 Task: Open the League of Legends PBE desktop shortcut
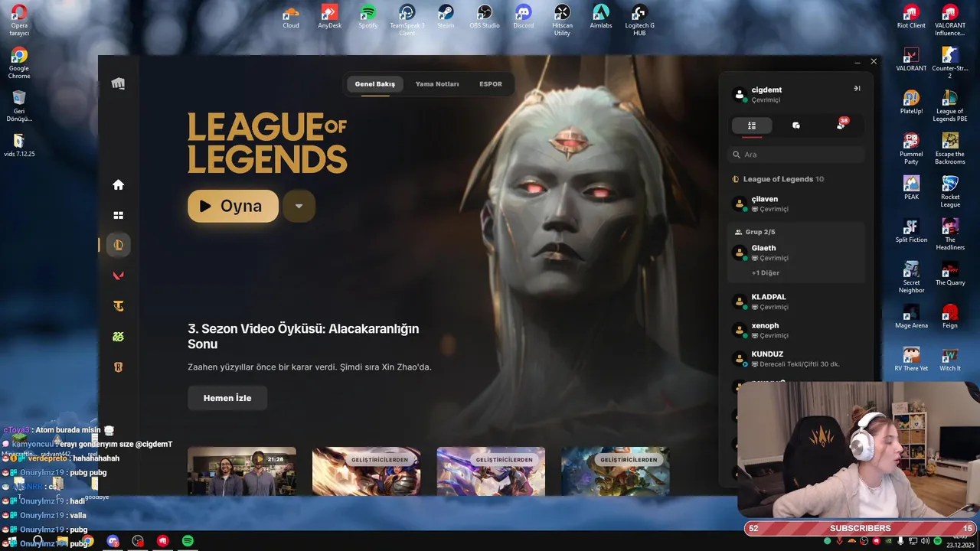click(x=950, y=106)
